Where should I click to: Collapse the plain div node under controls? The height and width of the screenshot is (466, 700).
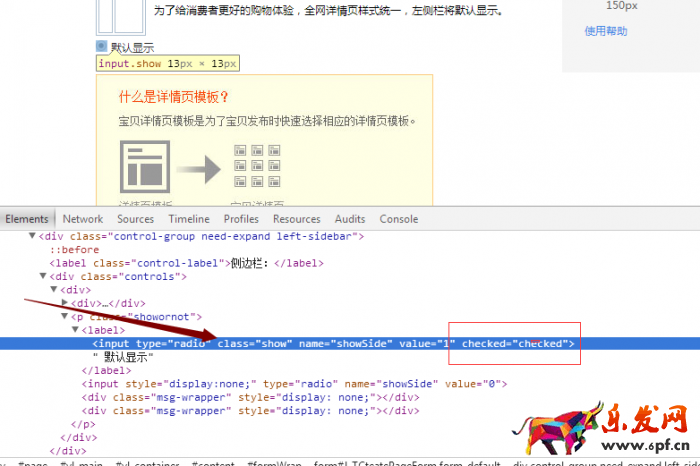[x=54, y=289]
